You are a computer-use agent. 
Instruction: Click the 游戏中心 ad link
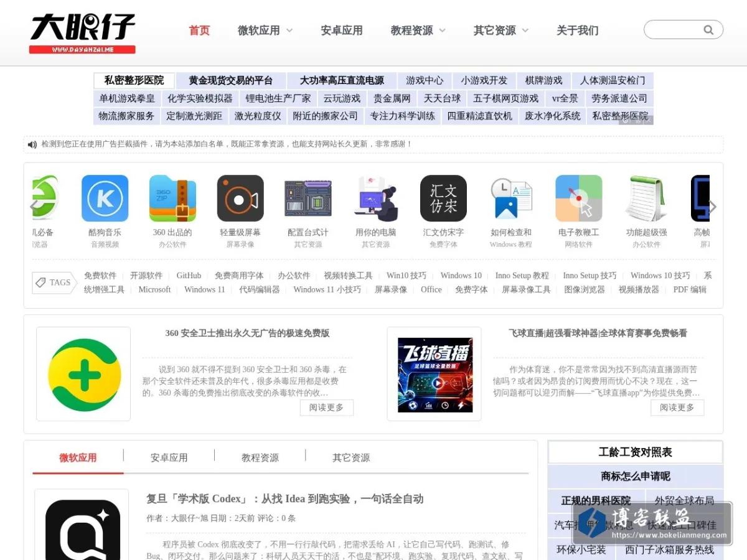coord(425,81)
